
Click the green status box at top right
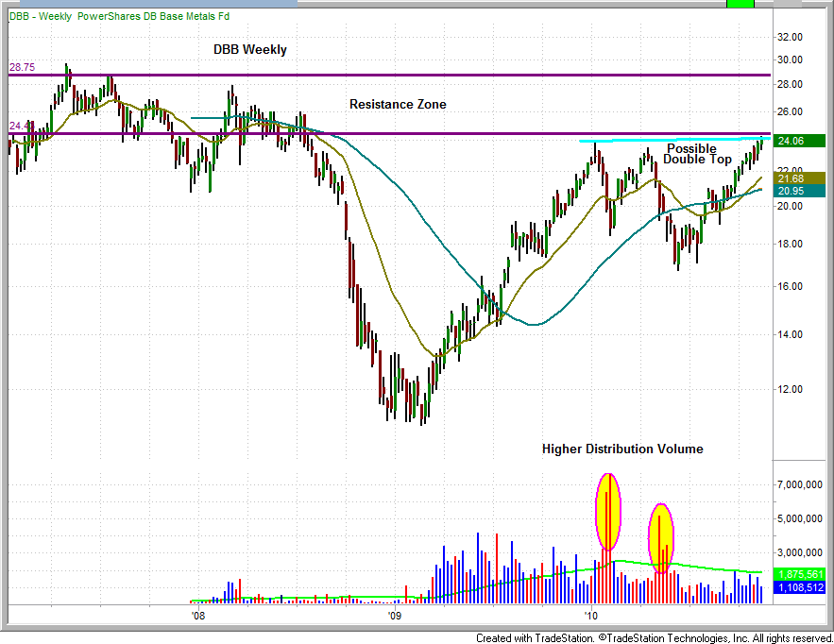click(x=740, y=4)
